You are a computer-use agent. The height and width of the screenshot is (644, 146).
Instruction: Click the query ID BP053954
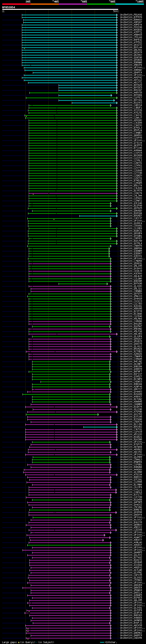click(8, 8)
